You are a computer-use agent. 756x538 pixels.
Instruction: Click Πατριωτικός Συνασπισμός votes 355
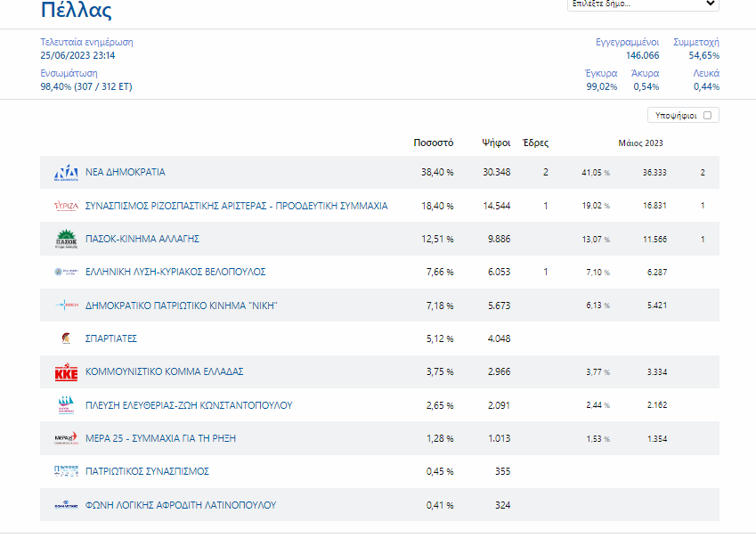(502, 471)
